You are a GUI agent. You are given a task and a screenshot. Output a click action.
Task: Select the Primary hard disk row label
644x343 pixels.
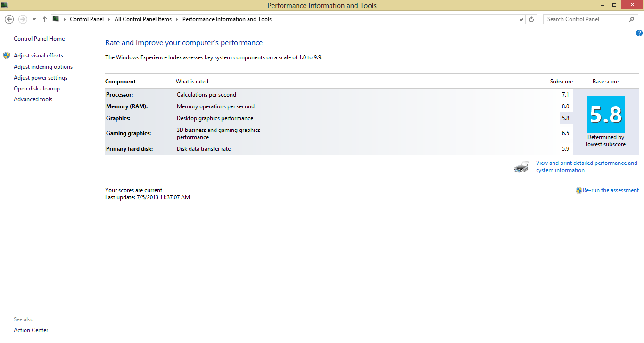coord(130,149)
